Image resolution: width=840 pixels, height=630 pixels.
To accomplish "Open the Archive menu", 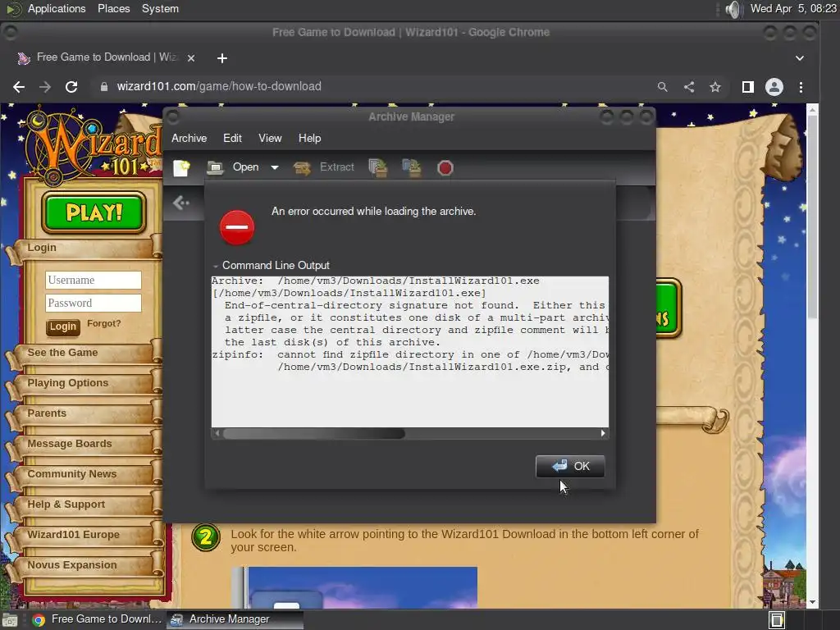I will [x=189, y=138].
